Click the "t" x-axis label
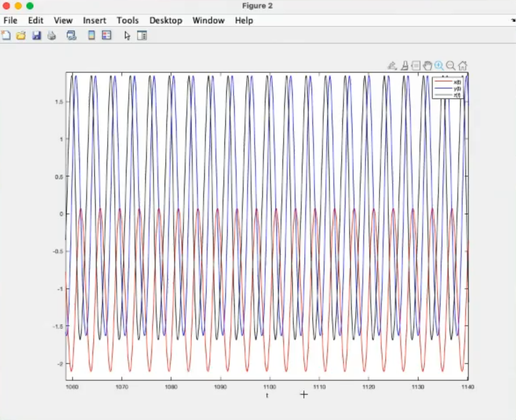 267,395
